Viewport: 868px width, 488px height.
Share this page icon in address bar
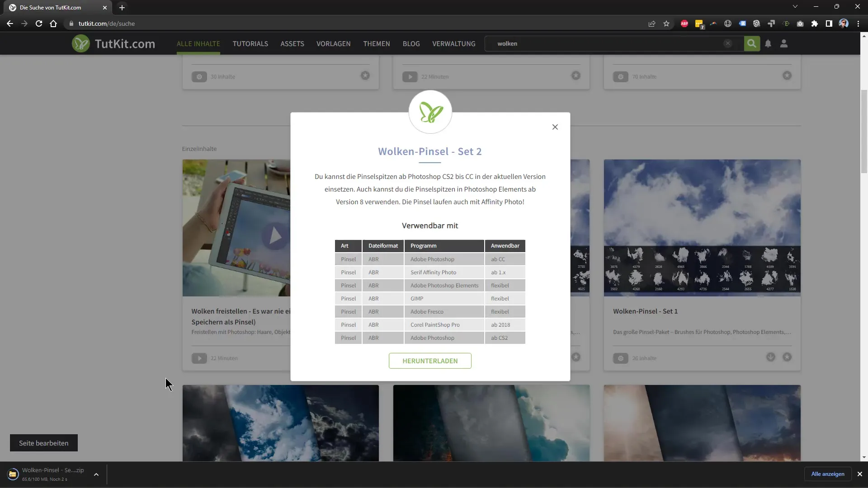point(651,23)
